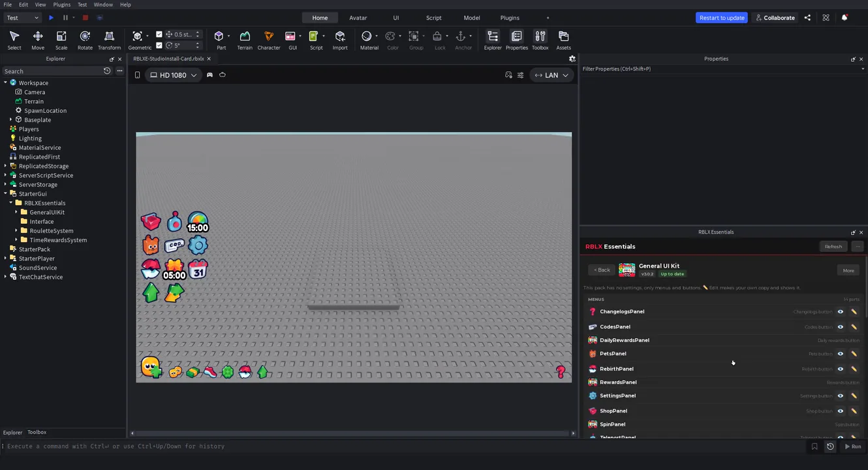
Task: Select the Move tool
Action: (38, 40)
